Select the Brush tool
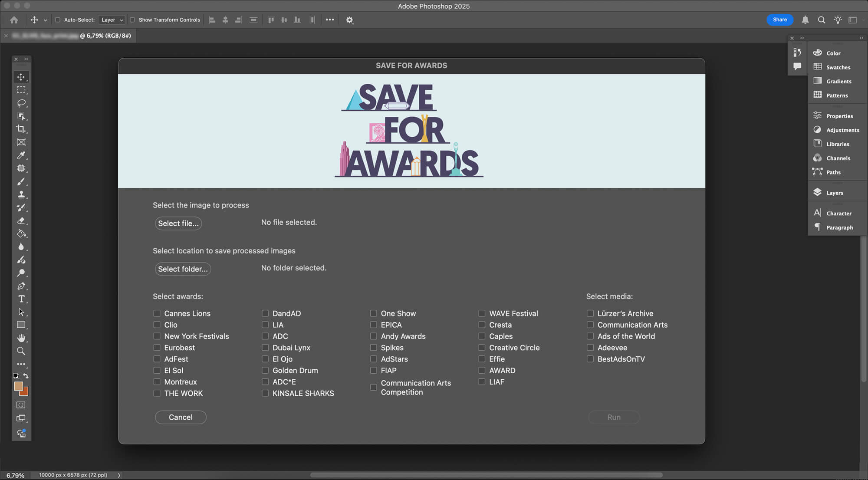Image resolution: width=868 pixels, height=480 pixels. pyautogui.click(x=21, y=181)
